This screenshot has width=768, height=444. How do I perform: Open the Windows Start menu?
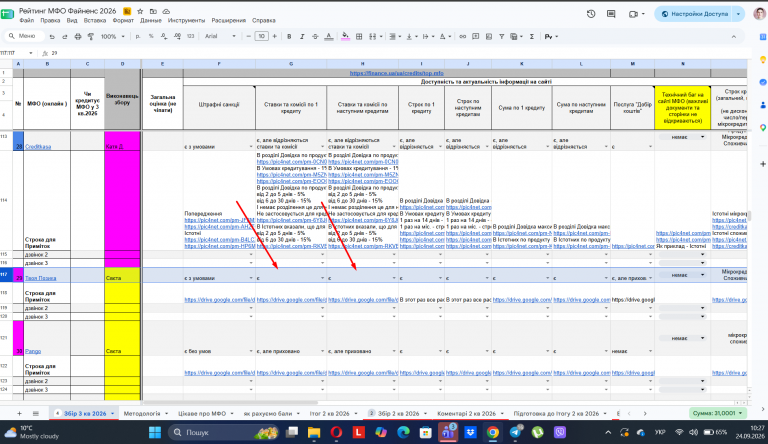(x=155, y=432)
